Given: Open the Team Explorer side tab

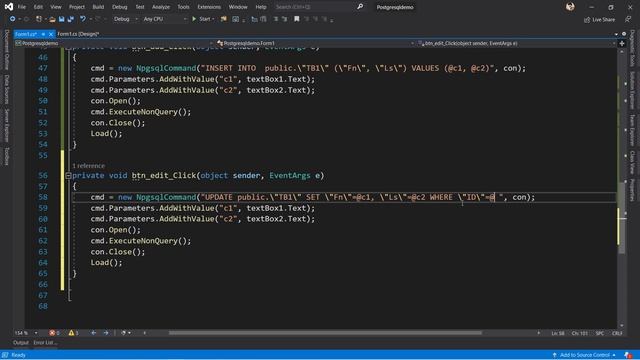Looking at the screenshot, I should [x=632, y=130].
